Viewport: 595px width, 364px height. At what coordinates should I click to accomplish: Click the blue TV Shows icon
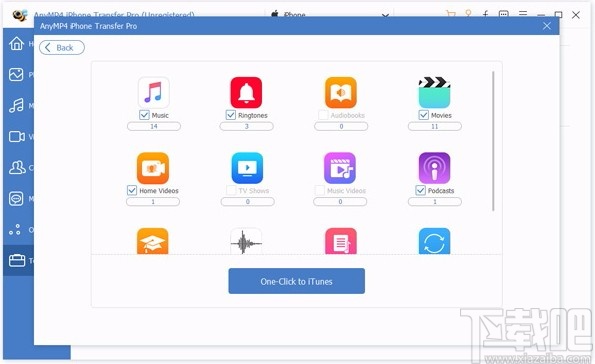point(247,168)
